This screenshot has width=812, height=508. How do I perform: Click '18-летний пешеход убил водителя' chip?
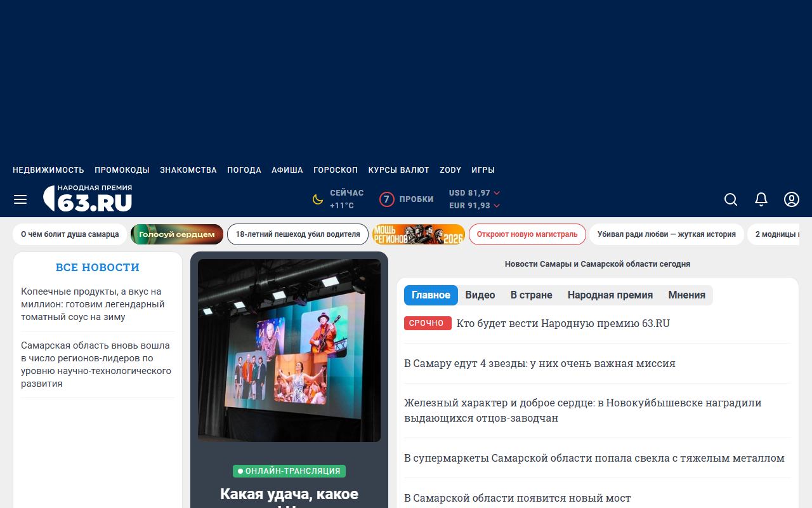point(298,234)
